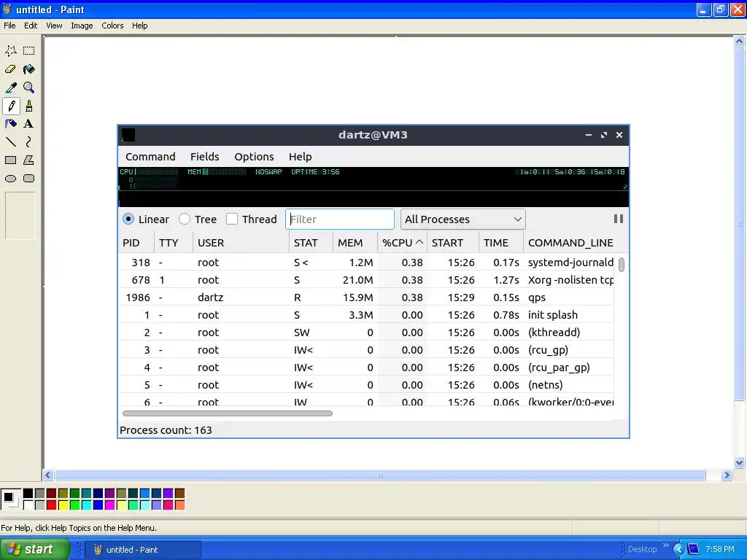Image resolution: width=747 pixels, height=560 pixels.
Task: Click the Process count: 163 status text
Action: 166,430
